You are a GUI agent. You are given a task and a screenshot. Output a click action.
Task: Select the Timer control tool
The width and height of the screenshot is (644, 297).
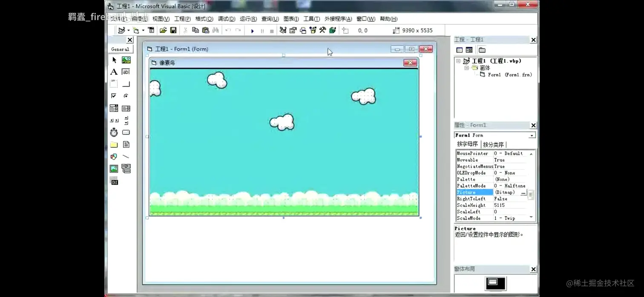pyautogui.click(x=114, y=132)
